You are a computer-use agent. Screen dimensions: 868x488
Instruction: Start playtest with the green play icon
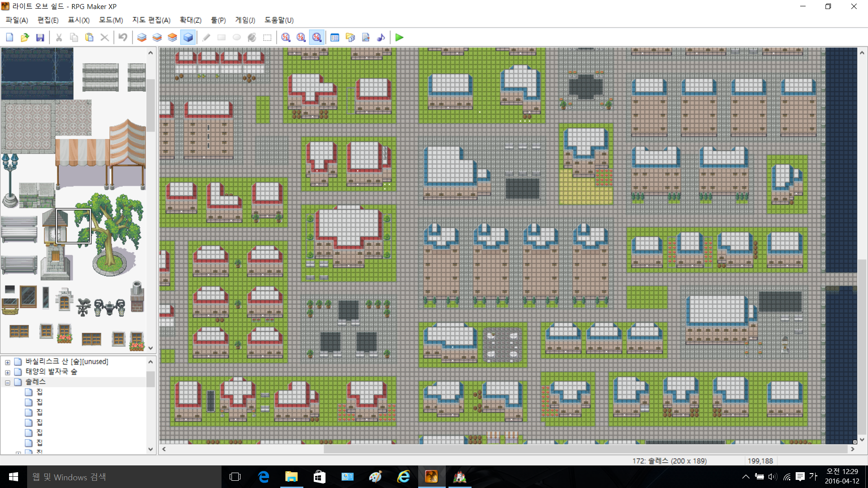pos(399,38)
